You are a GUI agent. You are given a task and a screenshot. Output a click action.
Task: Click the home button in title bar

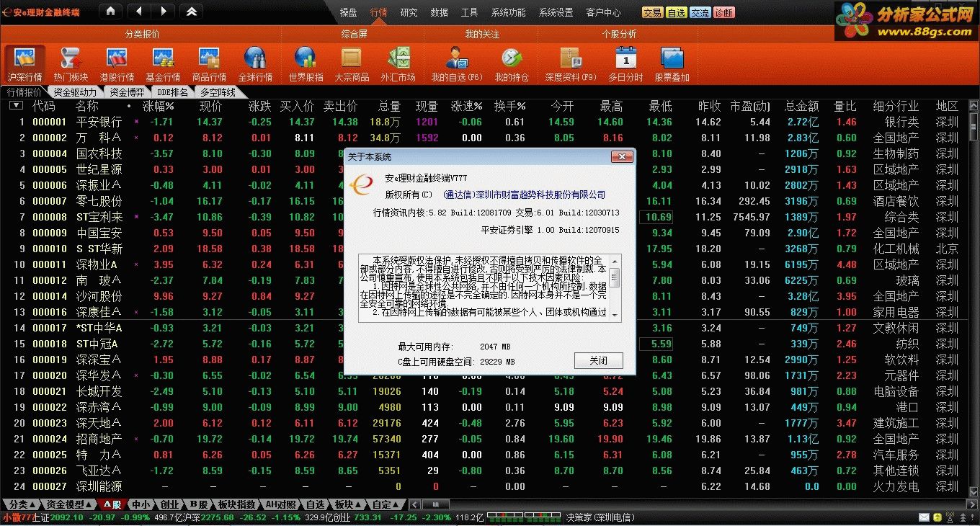click(110, 11)
